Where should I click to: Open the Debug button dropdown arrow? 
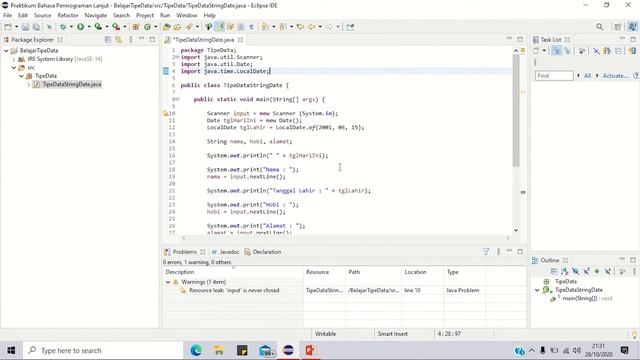coord(71,27)
